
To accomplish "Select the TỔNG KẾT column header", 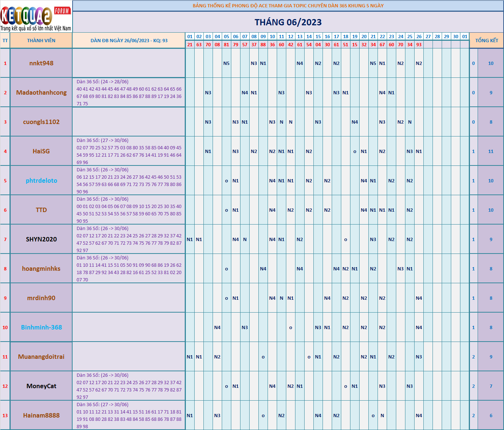I will [486, 40].
